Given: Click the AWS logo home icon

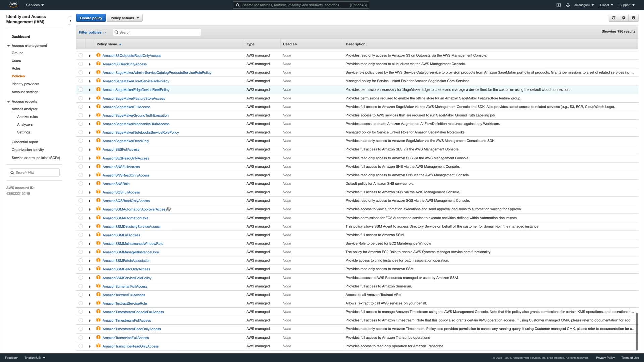Looking at the screenshot, I should pyautogui.click(x=13, y=5).
